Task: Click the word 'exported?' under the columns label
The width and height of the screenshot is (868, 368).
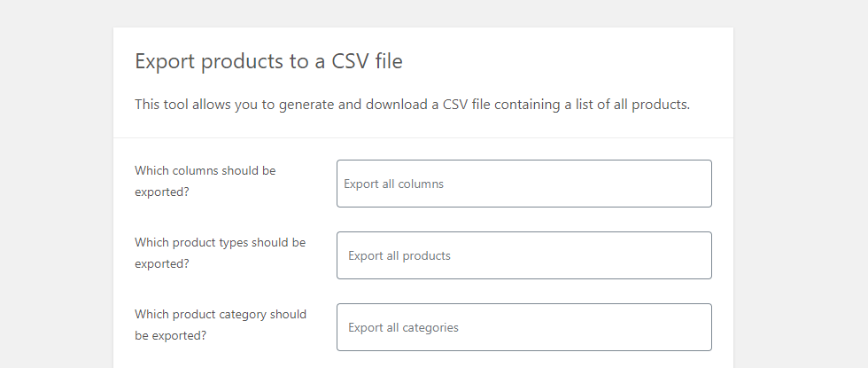Action: pos(161,192)
